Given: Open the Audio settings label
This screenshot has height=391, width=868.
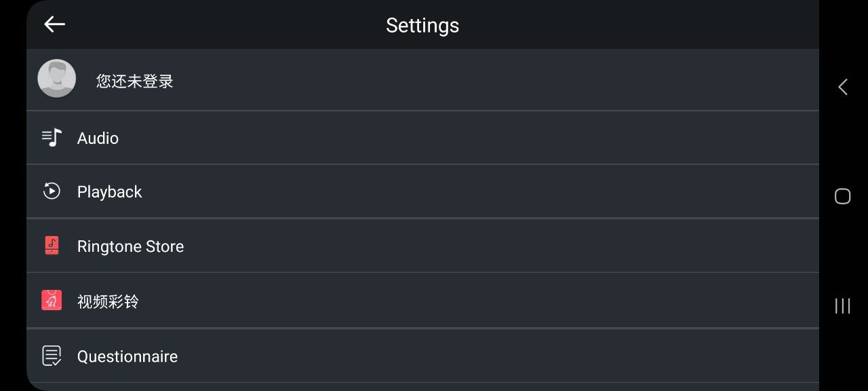Looking at the screenshot, I should (98, 138).
